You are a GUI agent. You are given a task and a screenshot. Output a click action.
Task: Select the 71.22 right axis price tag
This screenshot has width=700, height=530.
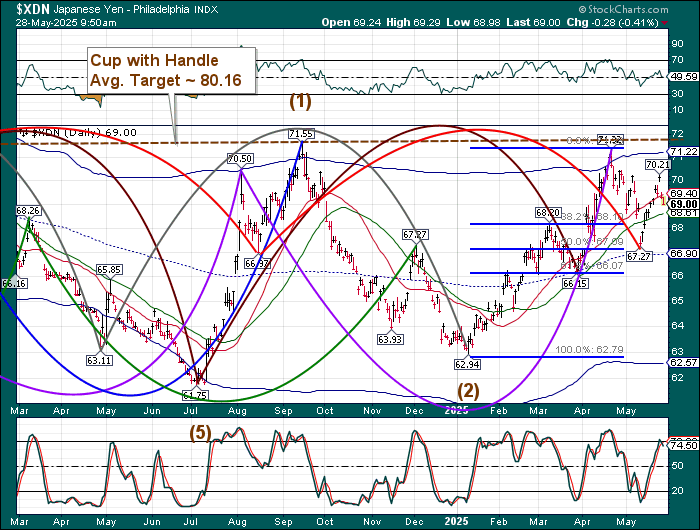point(682,152)
